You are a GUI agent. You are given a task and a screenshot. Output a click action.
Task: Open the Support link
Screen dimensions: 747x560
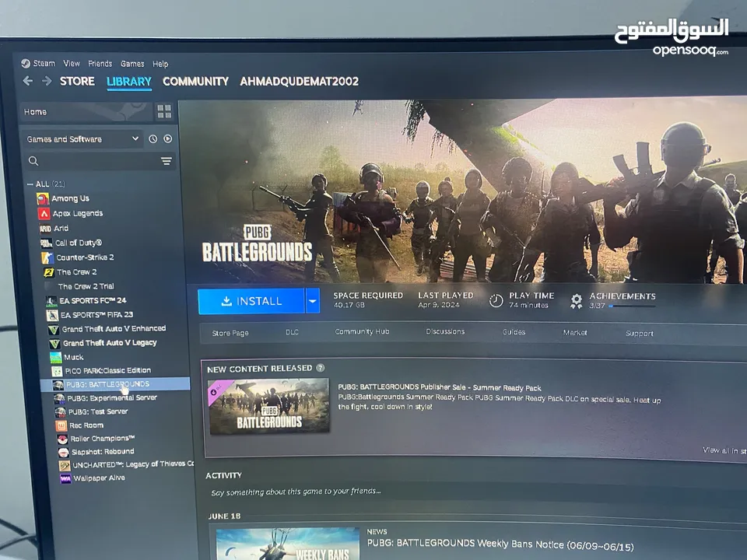tap(640, 334)
